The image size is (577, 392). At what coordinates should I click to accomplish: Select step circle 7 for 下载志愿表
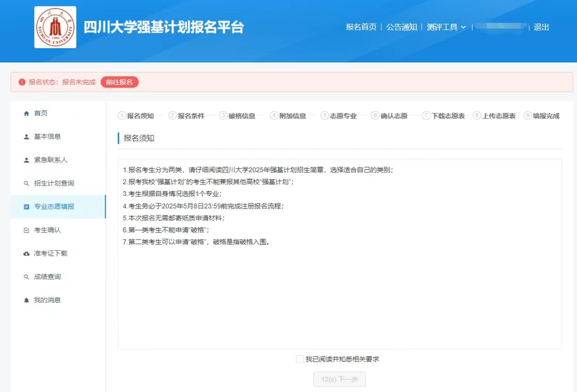click(426, 115)
